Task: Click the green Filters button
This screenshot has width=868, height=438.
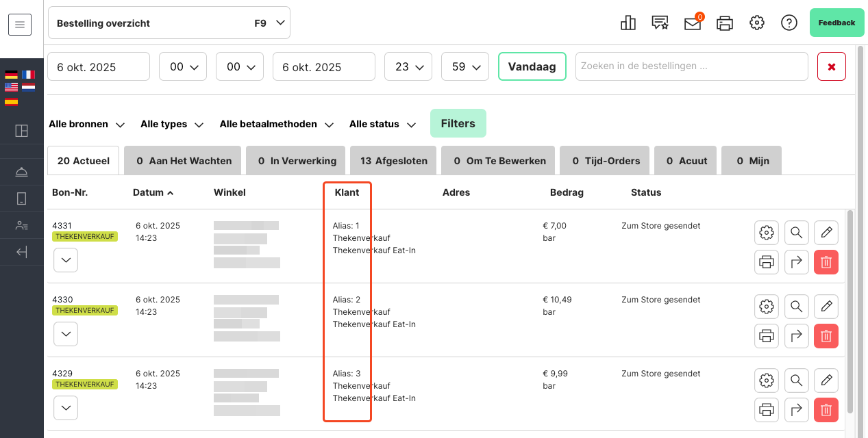Action: tap(458, 123)
